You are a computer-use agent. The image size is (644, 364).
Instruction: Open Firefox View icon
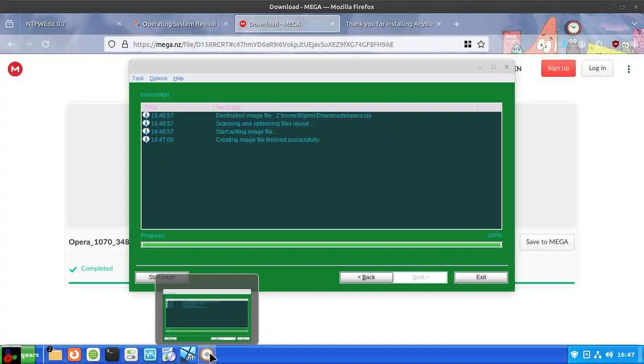pos(9,24)
